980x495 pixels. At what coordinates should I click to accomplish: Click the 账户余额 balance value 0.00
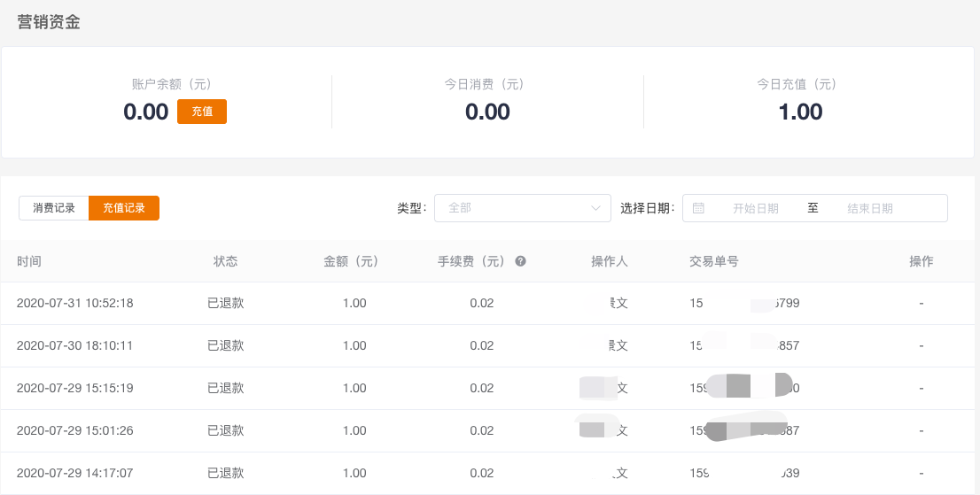point(146,112)
